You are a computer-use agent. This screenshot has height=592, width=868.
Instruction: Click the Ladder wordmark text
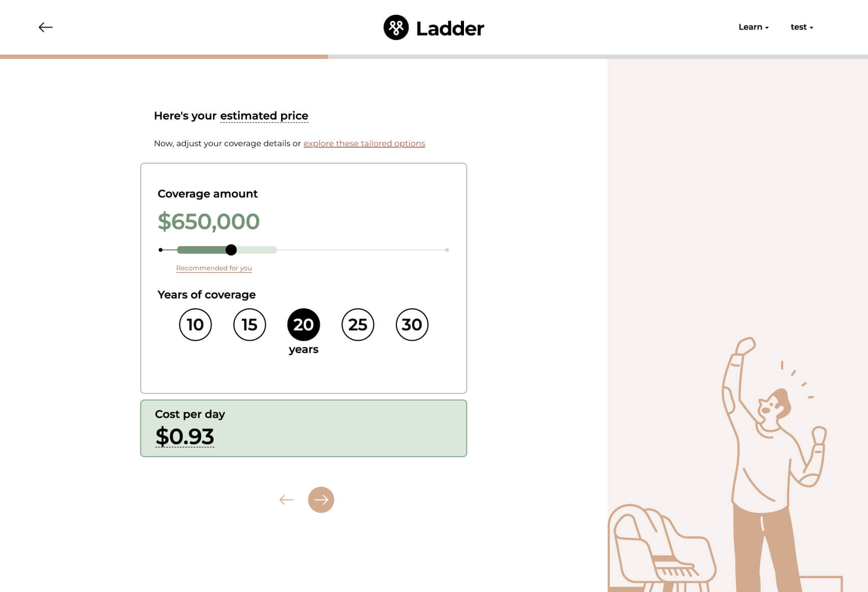(450, 28)
